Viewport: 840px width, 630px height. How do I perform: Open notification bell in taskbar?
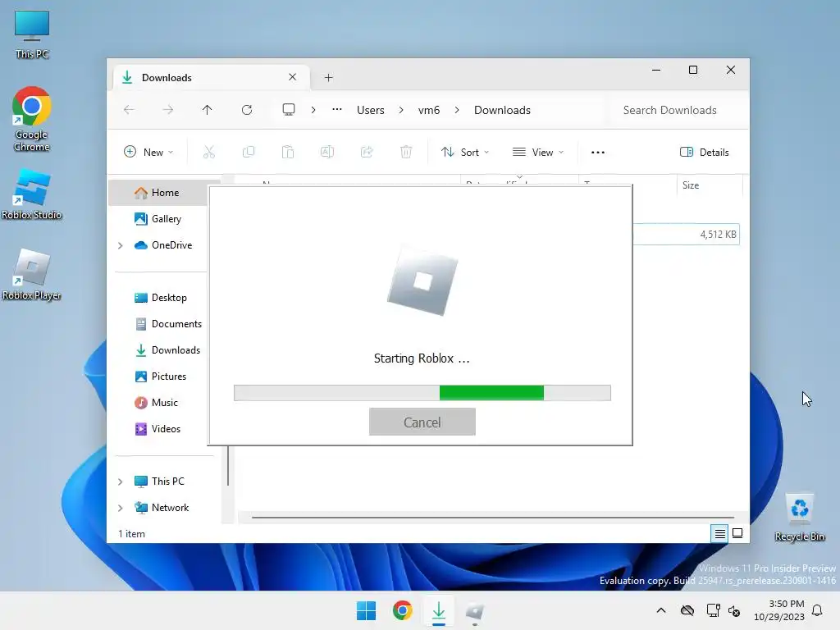click(817, 610)
